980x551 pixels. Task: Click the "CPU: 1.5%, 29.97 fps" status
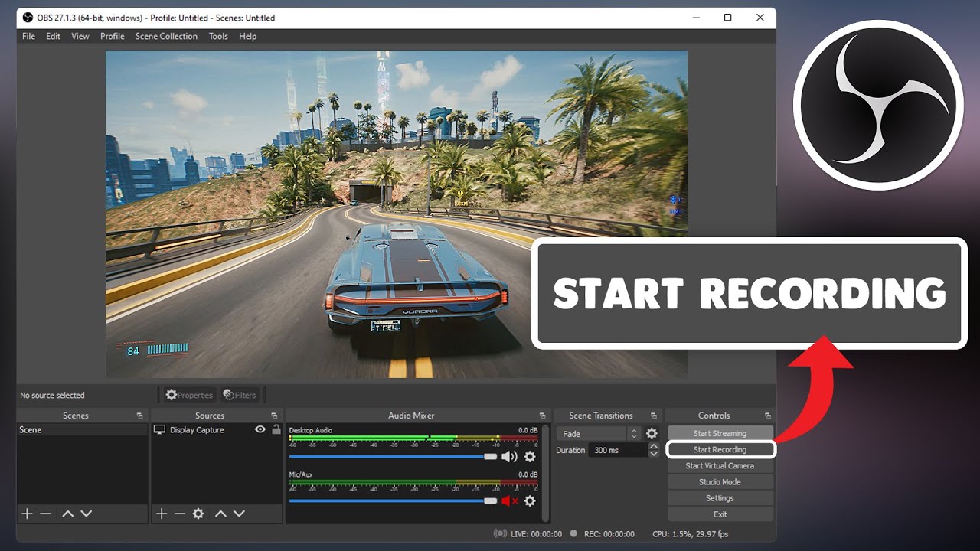(x=690, y=534)
